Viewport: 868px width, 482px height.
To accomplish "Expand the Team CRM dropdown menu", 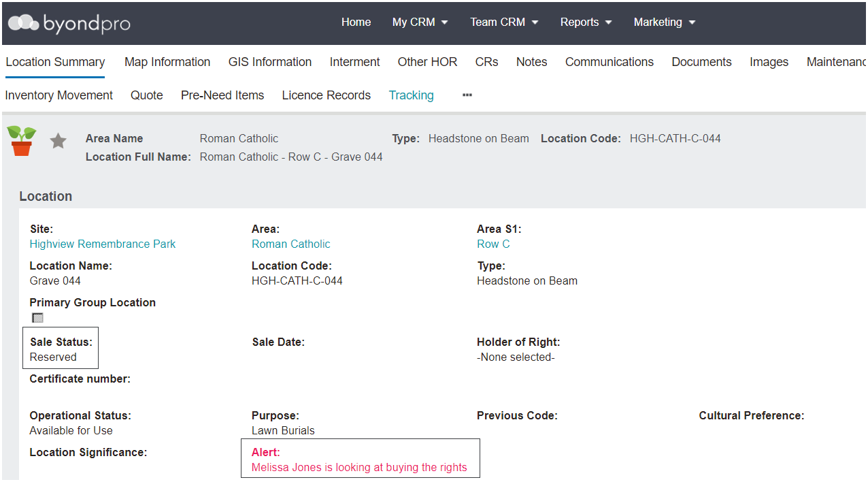I will 504,22.
